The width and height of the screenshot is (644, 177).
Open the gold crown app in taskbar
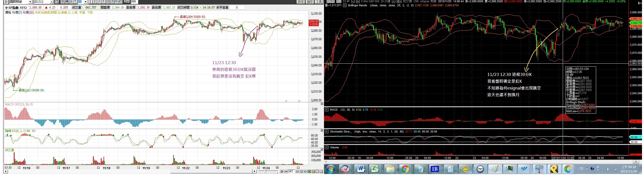click(465, 169)
